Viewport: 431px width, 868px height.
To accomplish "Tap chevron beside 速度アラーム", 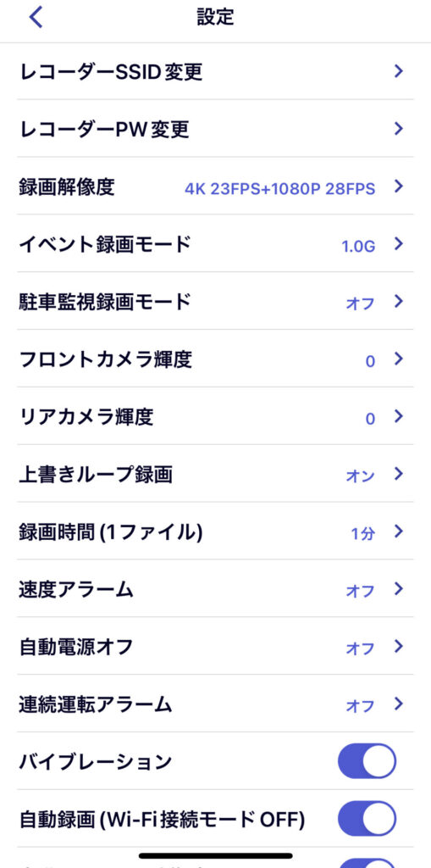I will click(398, 588).
